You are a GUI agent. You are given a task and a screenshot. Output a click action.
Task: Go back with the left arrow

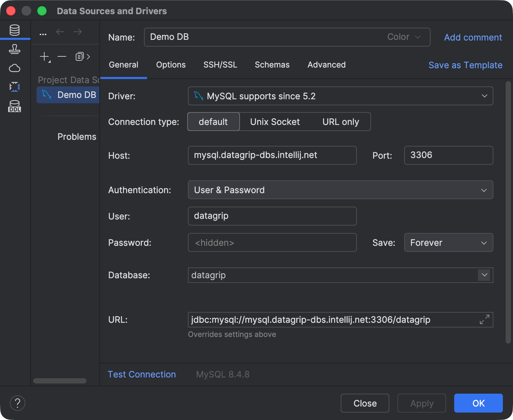tap(60, 32)
